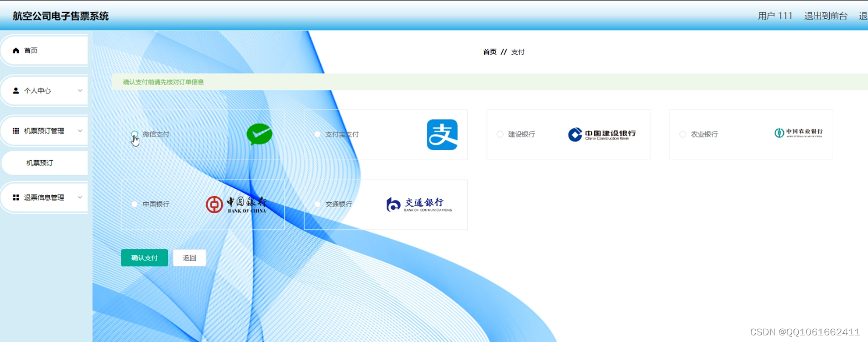
Task: Select the 农业银行 radio button
Action: pos(683,134)
